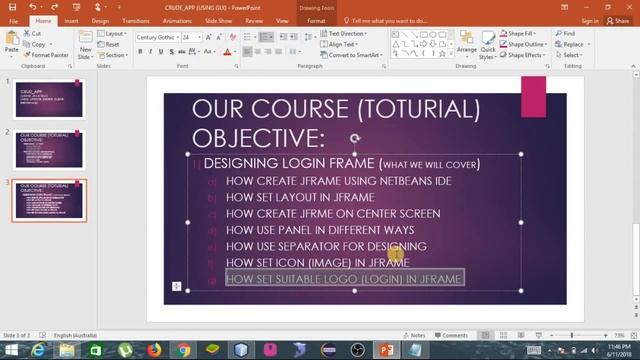Increase font size with the larger A icon
This screenshot has height=360, width=640.
208,37
